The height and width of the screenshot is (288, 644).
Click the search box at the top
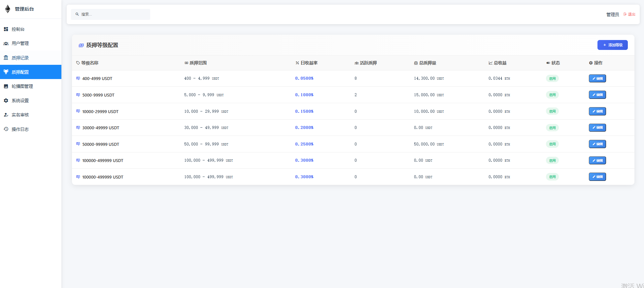click(111, 14)
